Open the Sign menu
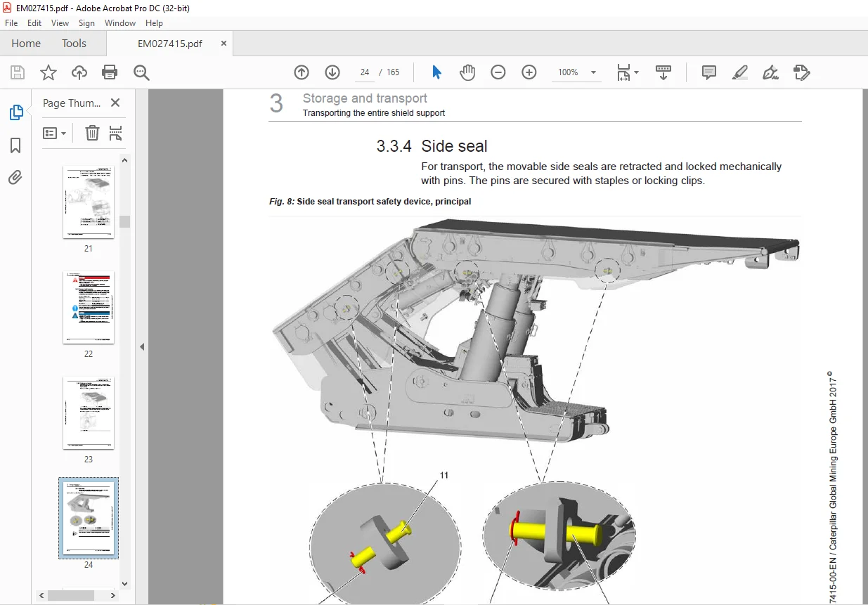 tap(86, 23)
